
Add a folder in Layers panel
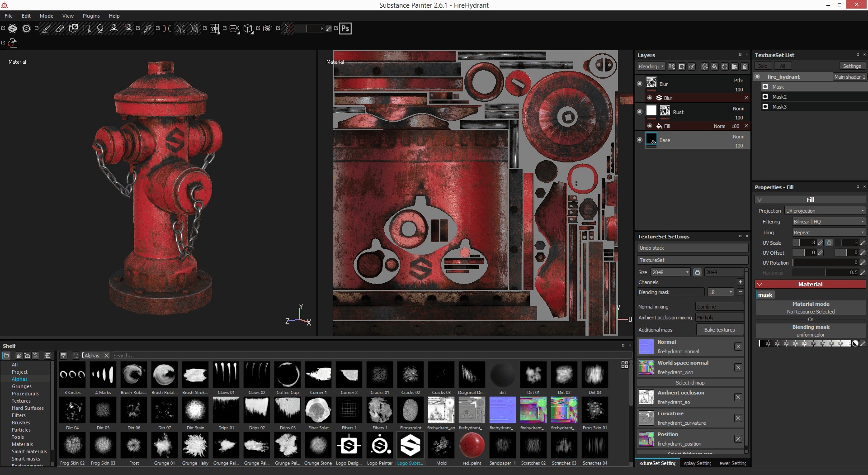click(735, 66)
